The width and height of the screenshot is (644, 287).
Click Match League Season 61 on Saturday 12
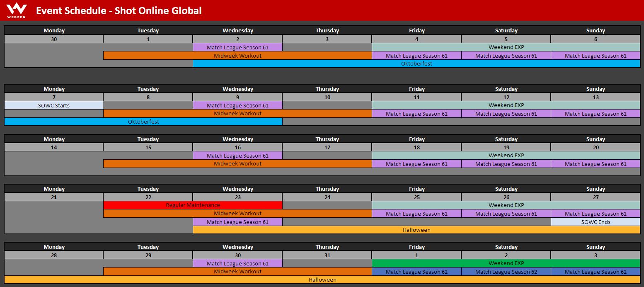506,114
